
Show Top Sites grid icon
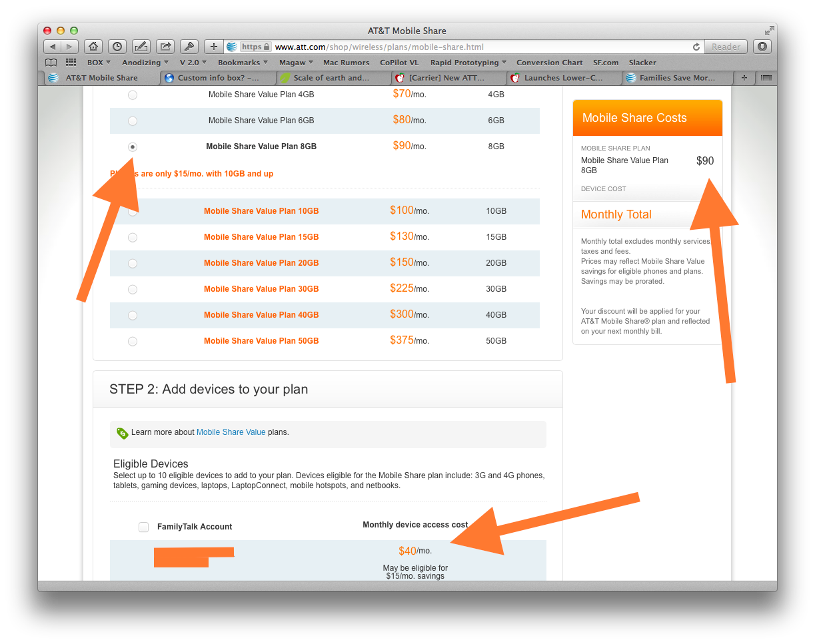coord(71,63)
